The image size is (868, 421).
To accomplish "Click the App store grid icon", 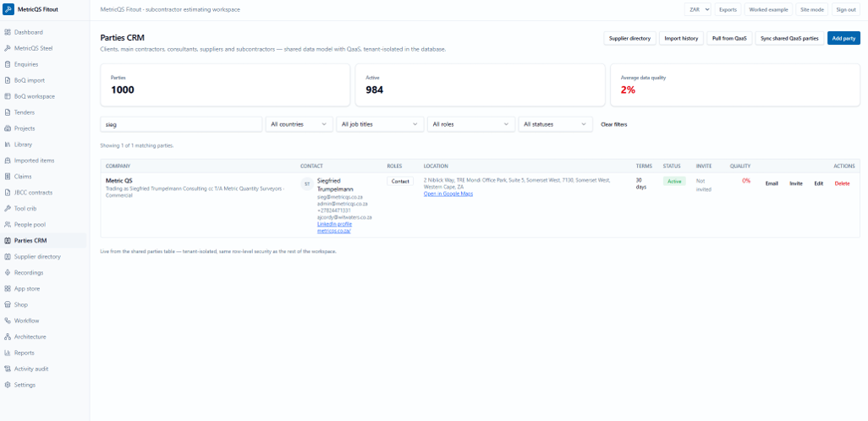I will point(8,289).
